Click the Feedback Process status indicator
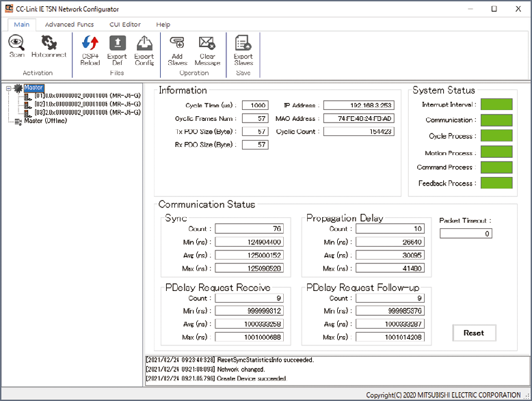Image resolution: width=532 pixels, height=401 pixels. (x=496, y=182)
